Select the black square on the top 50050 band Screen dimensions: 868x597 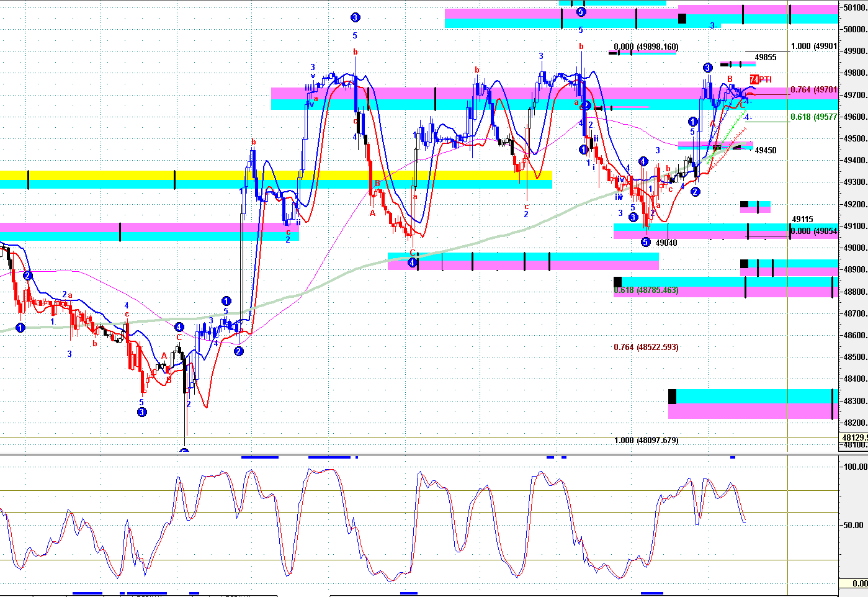pyautogui.click(x=682, y=19)
